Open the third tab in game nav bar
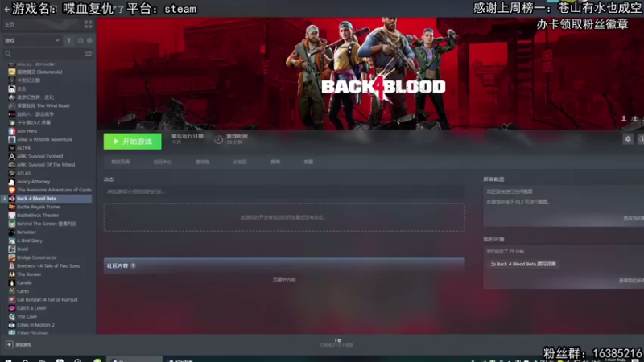The image size is (644, 362). 203,162
